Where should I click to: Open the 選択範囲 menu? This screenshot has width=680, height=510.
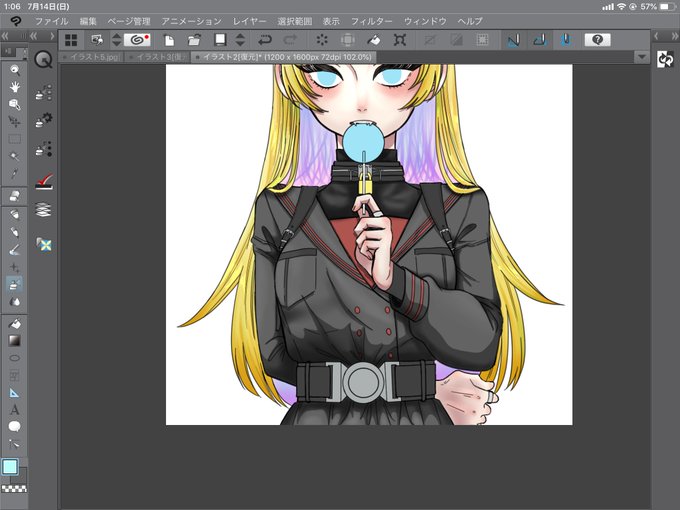coord(294,21)
